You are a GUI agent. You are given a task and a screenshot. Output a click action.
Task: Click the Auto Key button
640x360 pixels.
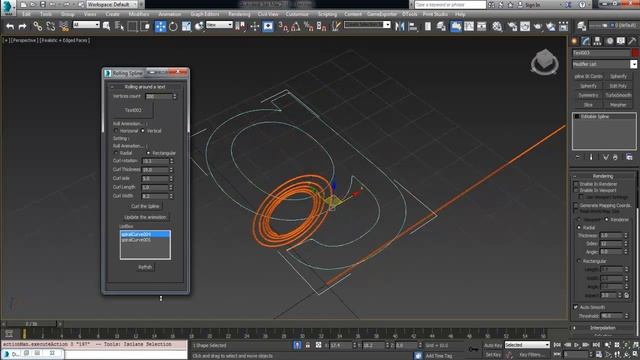pos(493,345)
